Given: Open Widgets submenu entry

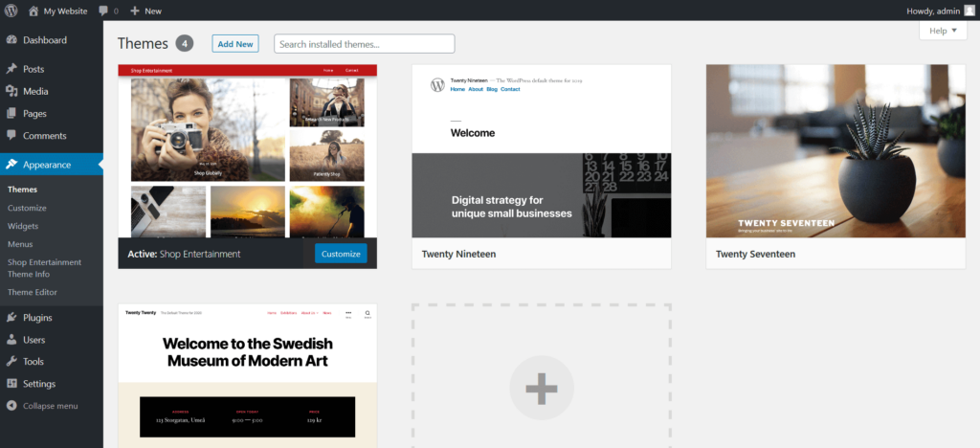Looking at the screenshot, I should coord(23,226).
